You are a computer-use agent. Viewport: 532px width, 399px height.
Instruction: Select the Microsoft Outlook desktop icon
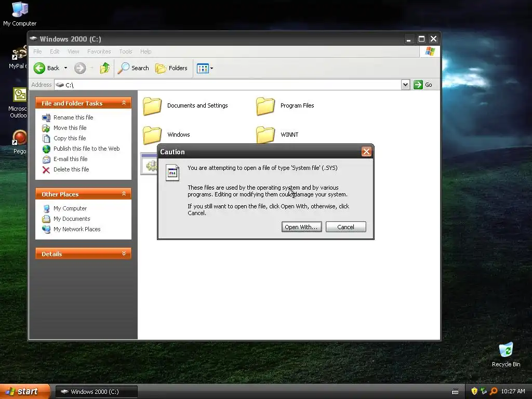18,103
